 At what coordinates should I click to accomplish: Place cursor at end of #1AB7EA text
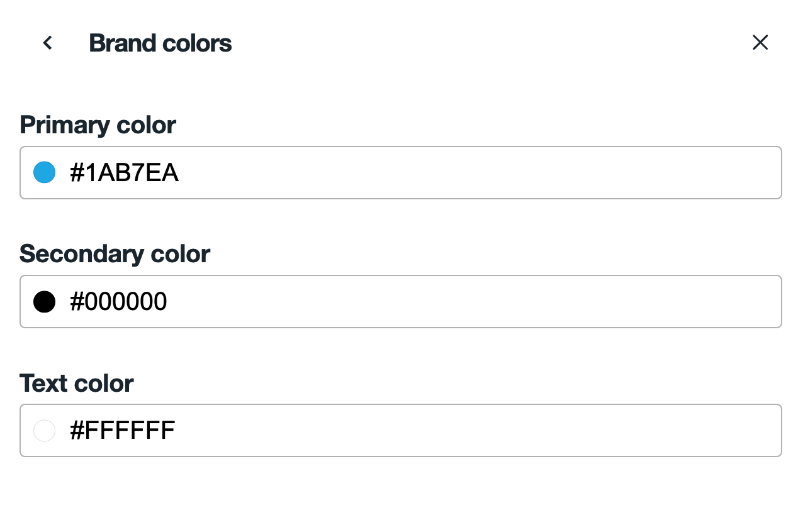pos(179,173)
